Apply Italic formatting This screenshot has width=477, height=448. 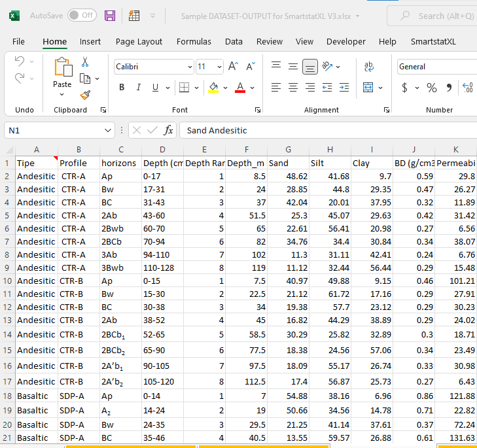[139, 88]
